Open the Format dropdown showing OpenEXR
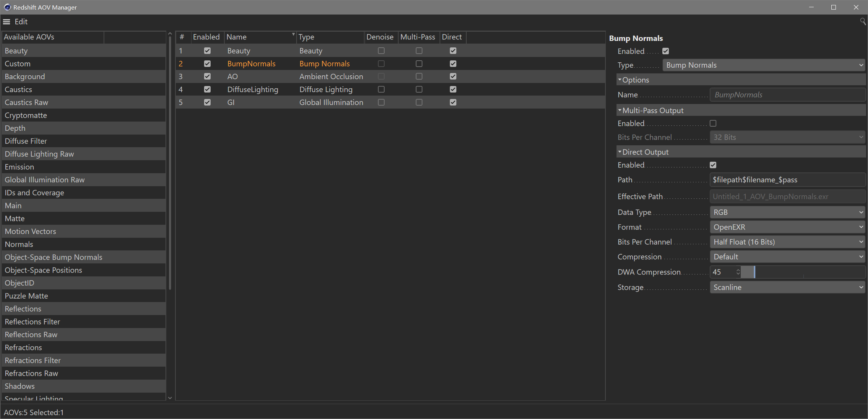The height and width of the screenshot is (419, 868). 787,227
